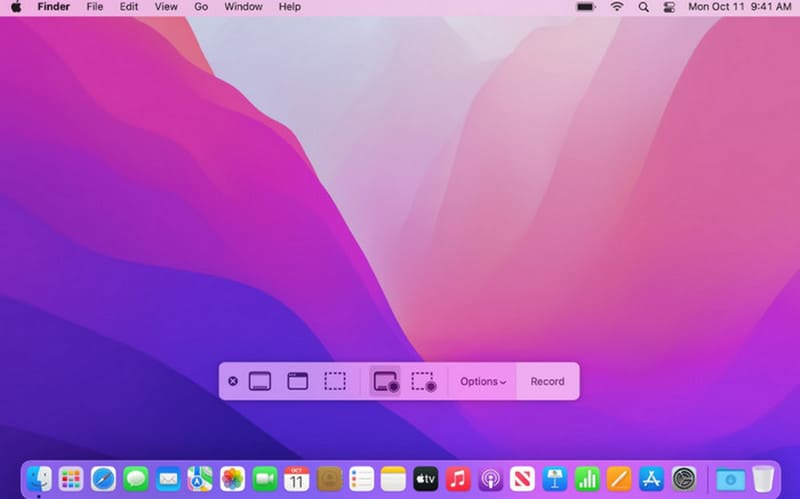Click the Spotlight search icon
The width and height of the screenshot is (800, 499).
pos(644,7)
